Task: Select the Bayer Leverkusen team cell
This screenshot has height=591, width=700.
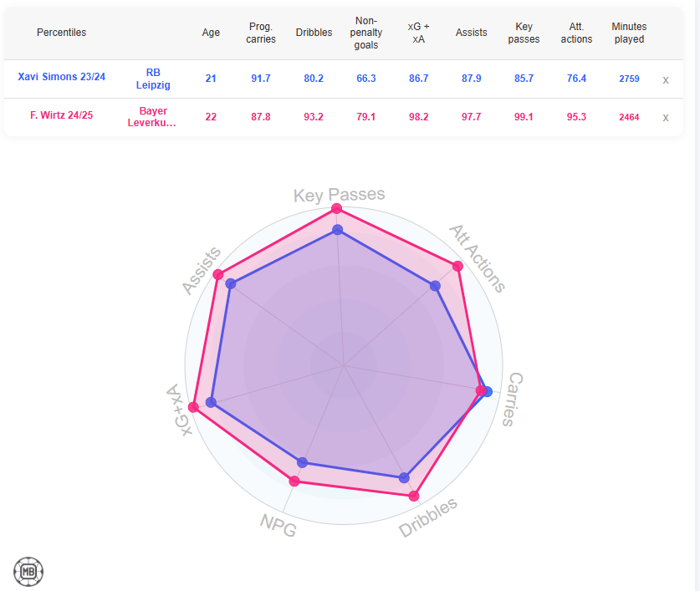Action: pos(152,117)
